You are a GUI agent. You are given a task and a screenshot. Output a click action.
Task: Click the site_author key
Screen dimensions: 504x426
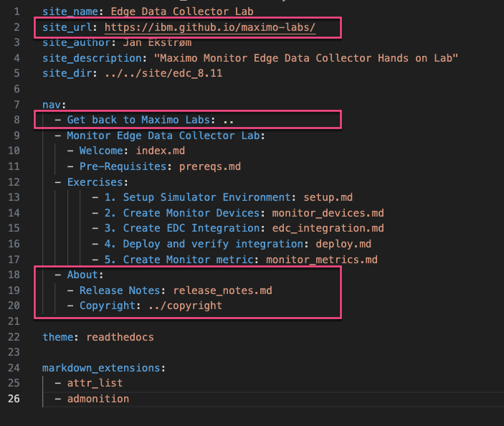pos(76,42)
